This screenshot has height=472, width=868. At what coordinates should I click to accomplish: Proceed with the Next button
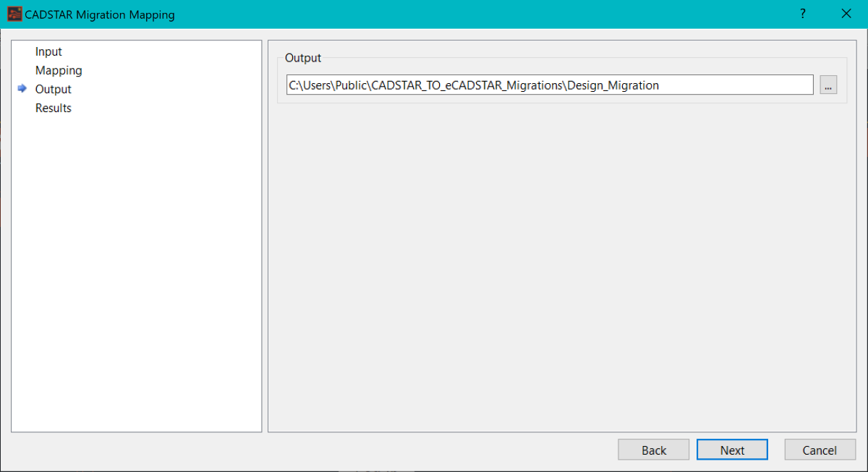point(732,450)
